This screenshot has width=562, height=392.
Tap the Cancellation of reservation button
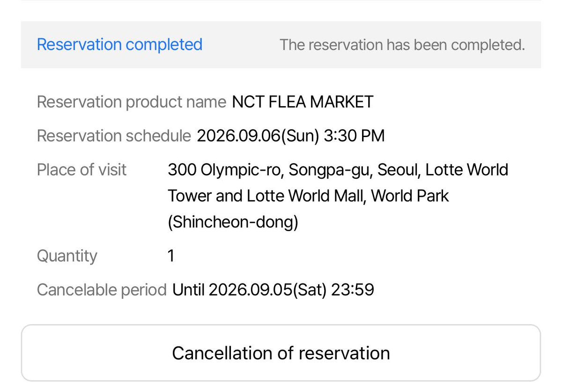tap(281, 353)
